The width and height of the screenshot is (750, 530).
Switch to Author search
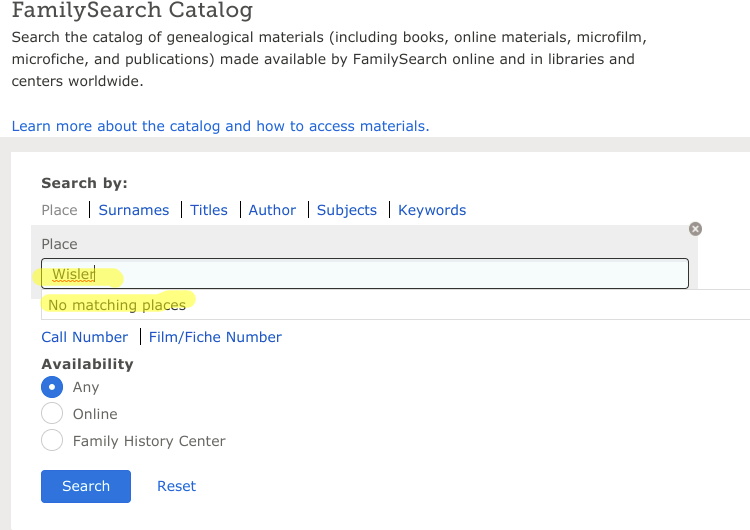(272, 210)
